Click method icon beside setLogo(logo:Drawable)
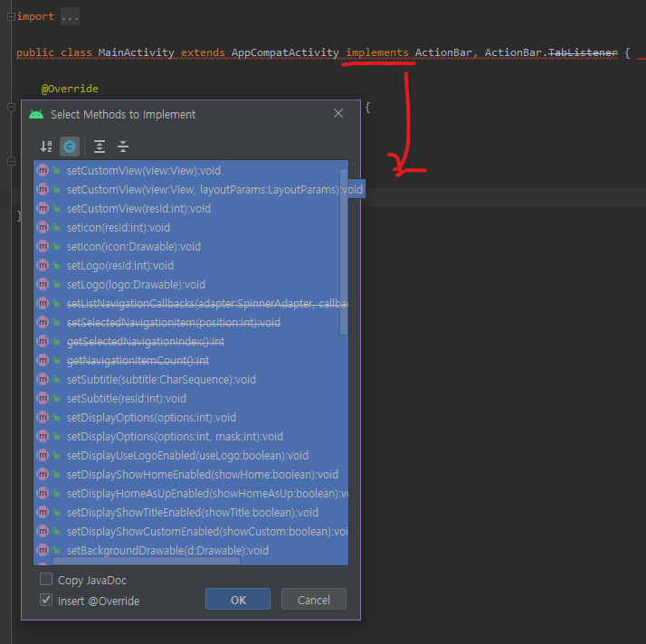 pyautogui.click(x=43, y=284)
